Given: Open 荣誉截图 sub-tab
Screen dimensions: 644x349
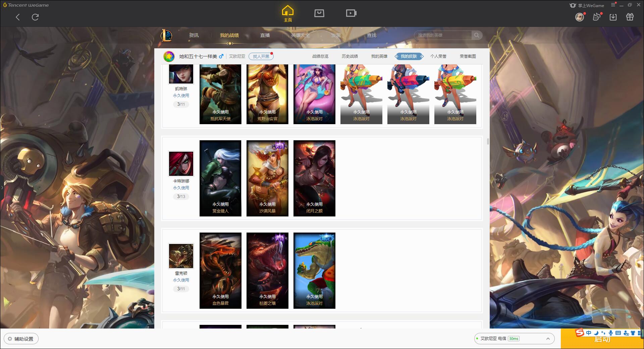Looking at the screenshot, I should pos(468,56).
